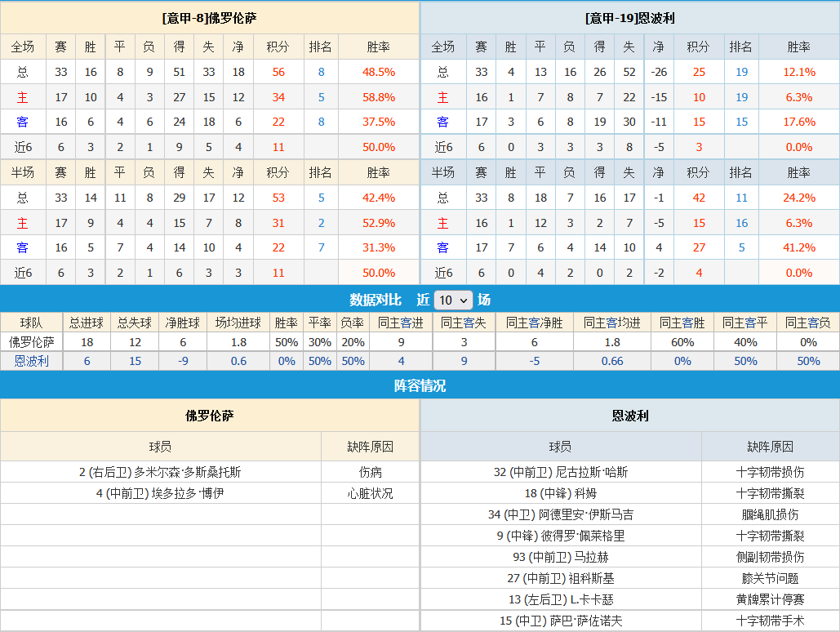Click Fiorentina half-time total points 53
840x632 pixels.
coord(278,198)
